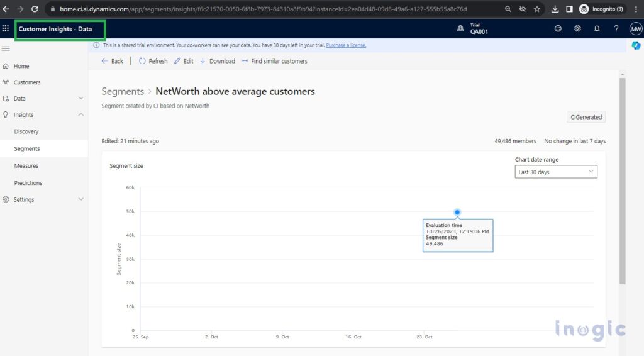Click the tracking protection eye icon
644x356 pixels.
[523, 9]
